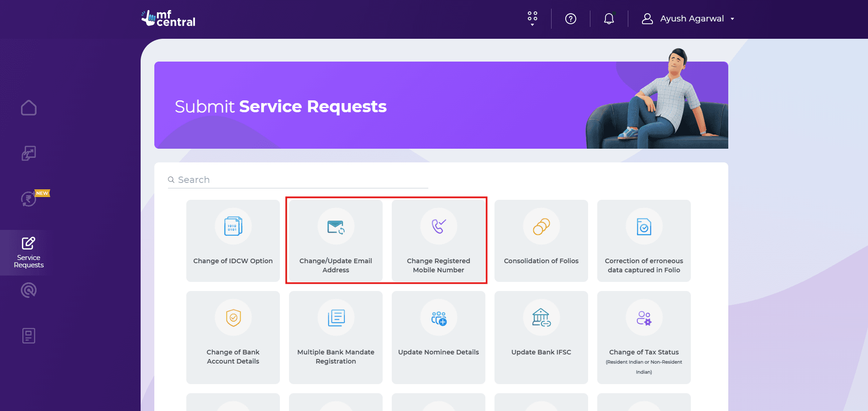Open Multiple Bank Mandate Registration label

pyautogui.click(x=336, y=357)
